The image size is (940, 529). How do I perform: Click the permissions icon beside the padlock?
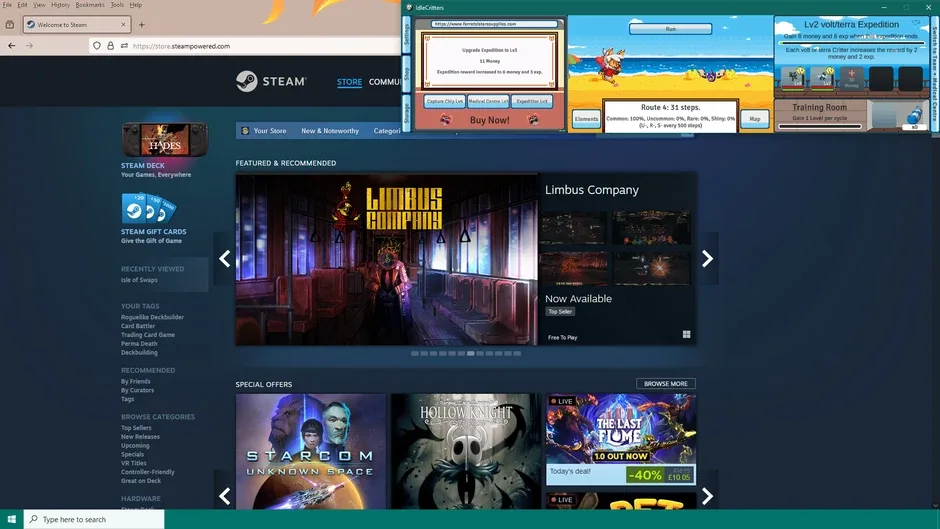(x=124, y=46)
